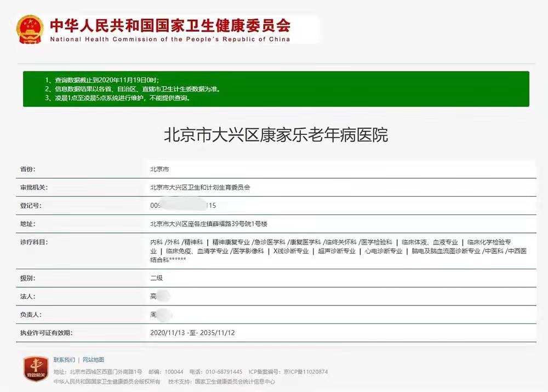
Task: Click the 审批机关 value text
Action: [200, 188]
